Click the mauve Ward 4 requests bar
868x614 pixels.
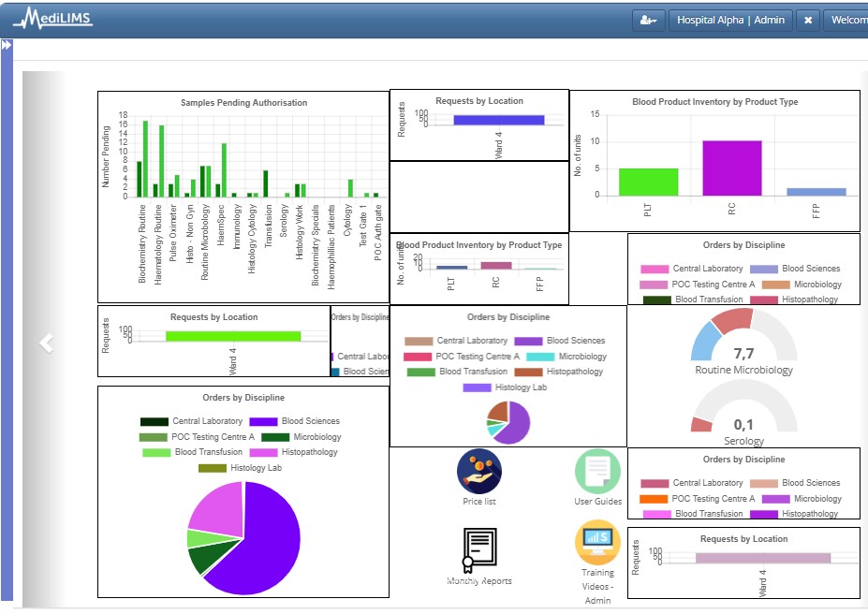pyautogui.click(x=763, y=558)
